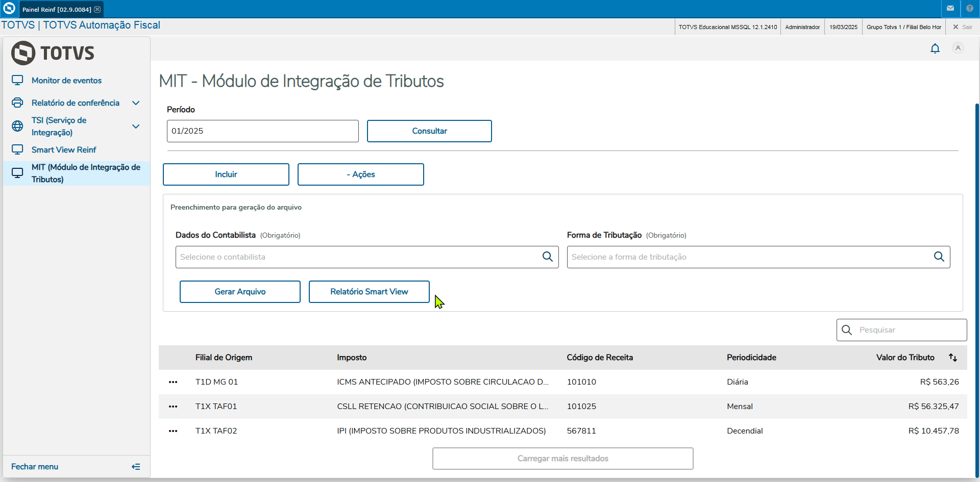Click código de receita 567811
This screenshot has width=980, height=482.
tap(581, 431)
